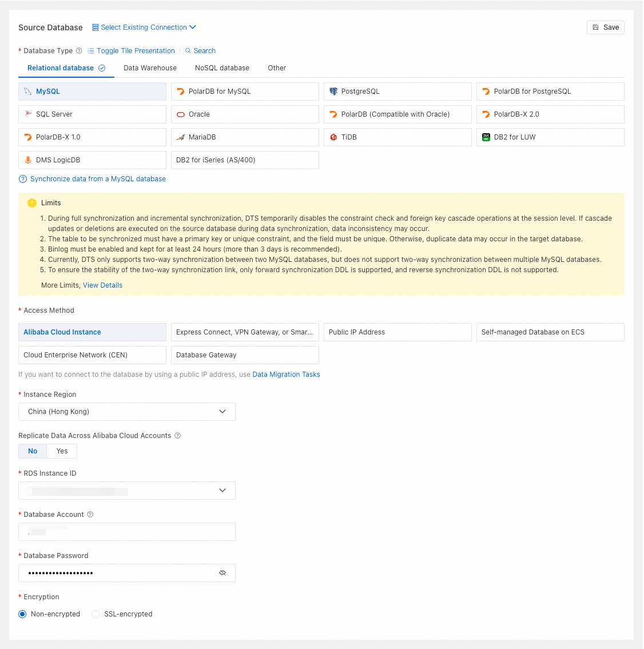
Task: Switch to the NoSQL database tab
Action: coord(222,68)
